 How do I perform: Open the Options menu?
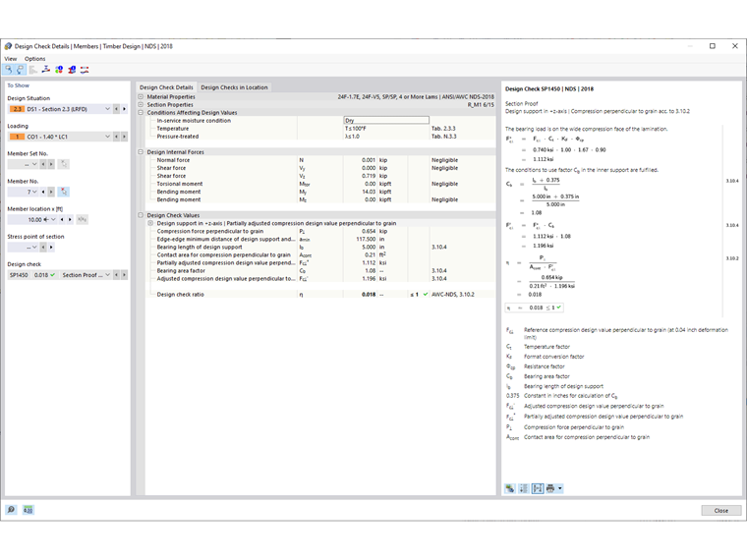coord(34,59)
